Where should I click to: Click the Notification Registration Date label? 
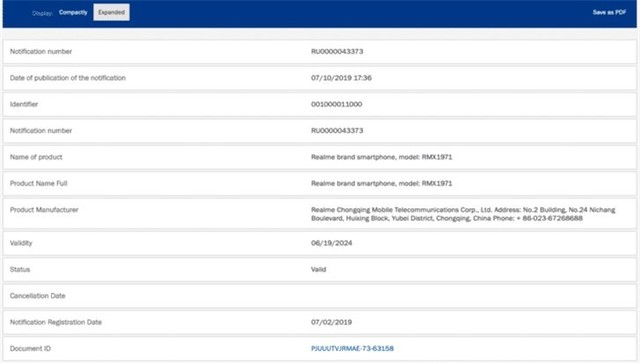tap(56, 322)
